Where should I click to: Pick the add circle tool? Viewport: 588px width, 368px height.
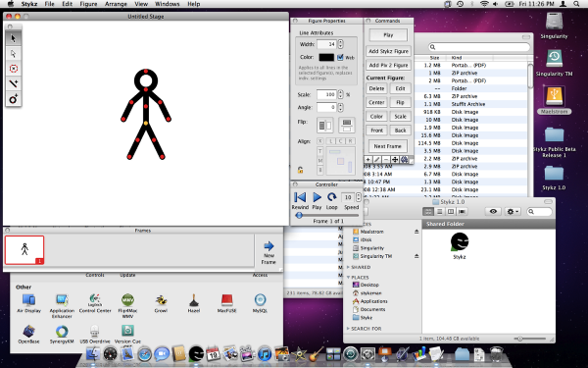pos(14,99)
